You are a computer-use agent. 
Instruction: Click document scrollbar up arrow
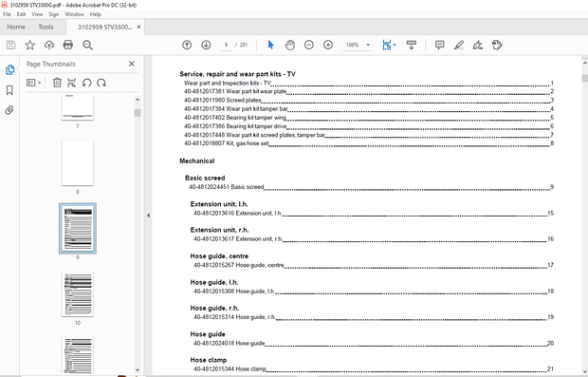coord(584,64)
